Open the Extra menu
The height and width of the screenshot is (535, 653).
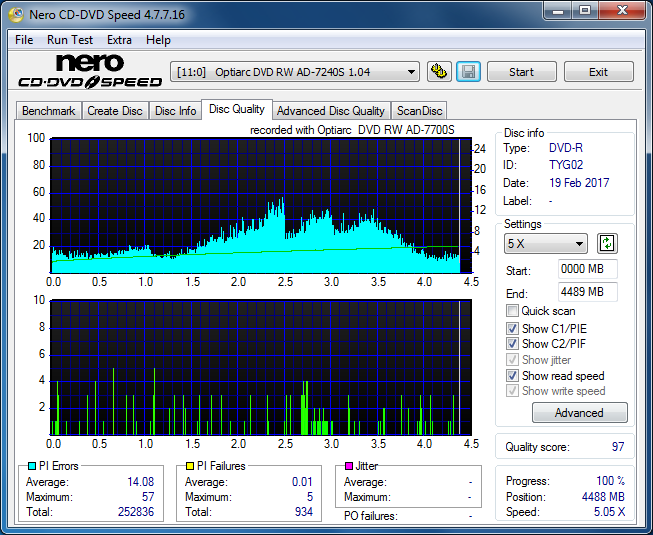tap(119, 40)
